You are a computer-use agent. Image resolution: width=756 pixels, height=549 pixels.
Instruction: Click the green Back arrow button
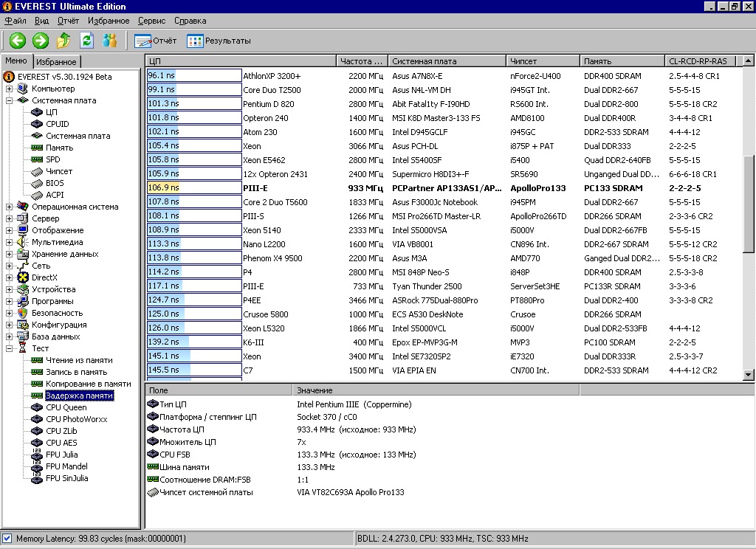click(18, 41)
